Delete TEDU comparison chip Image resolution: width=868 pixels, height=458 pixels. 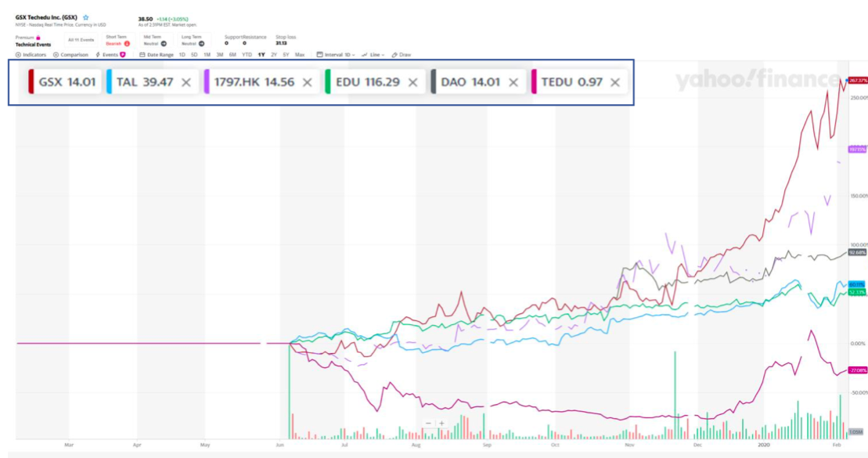615,81
